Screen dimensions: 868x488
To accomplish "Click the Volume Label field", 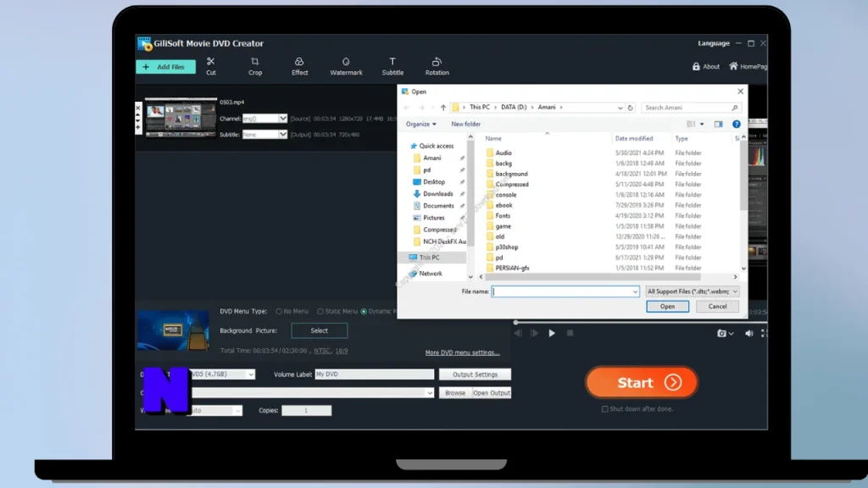I will 374,374.
